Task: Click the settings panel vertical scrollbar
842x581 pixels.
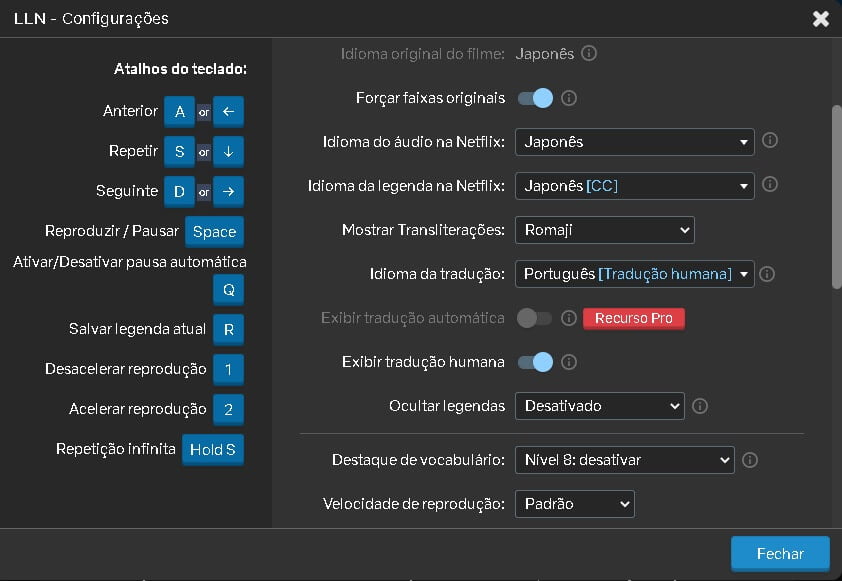Action: click(x=837, y=198)
